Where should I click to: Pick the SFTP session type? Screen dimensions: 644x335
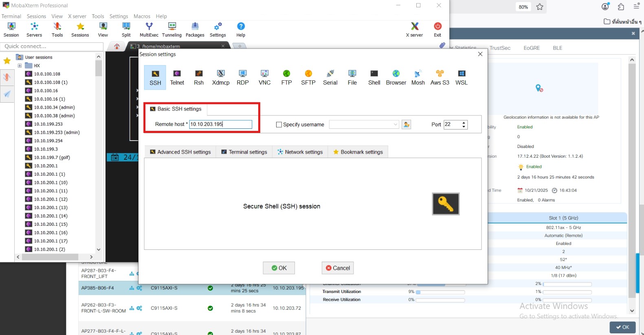pos(308,77)
